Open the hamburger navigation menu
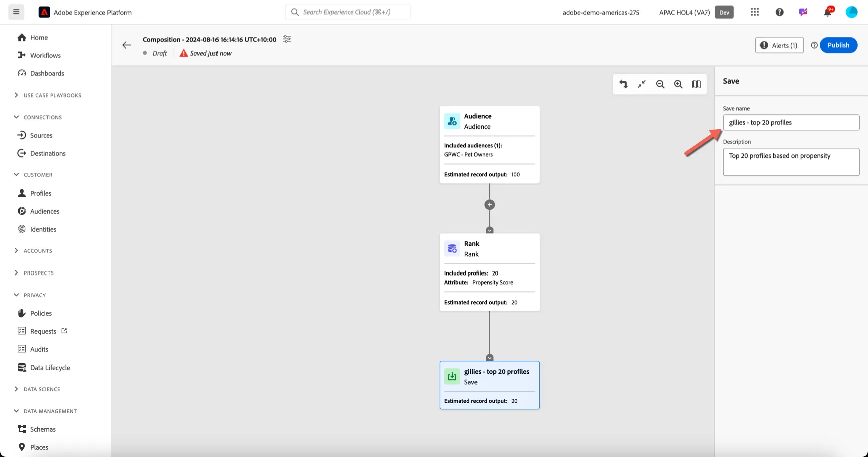 [16, 12]
